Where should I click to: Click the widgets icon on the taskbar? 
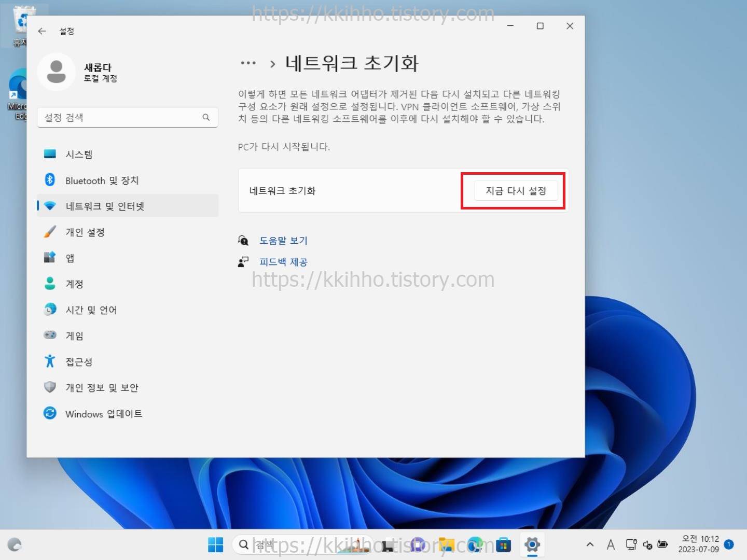point(15,545)
